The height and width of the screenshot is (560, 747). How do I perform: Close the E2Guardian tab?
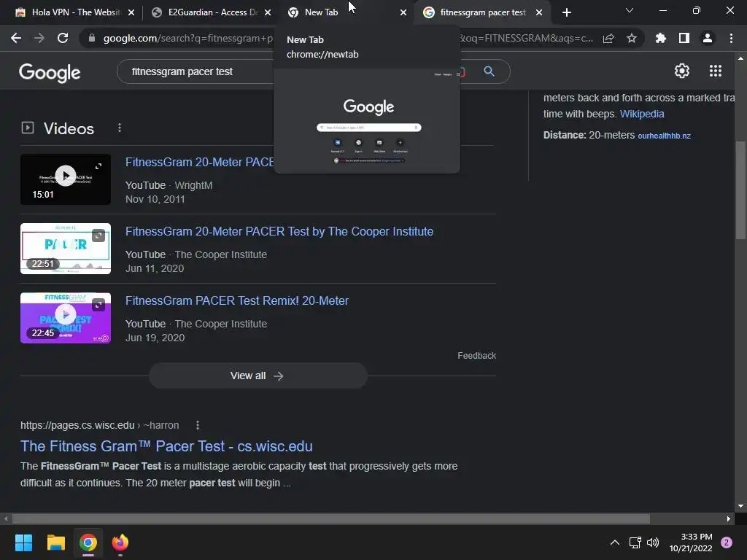point(268,12)
